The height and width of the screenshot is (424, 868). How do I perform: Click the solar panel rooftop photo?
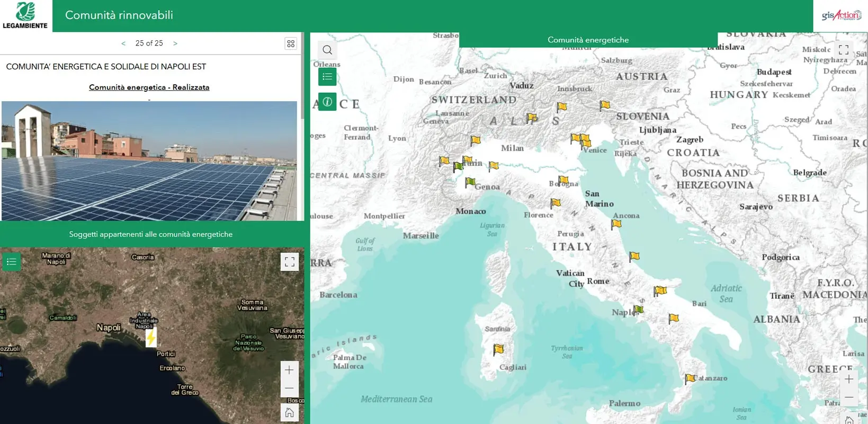point(149,161)
